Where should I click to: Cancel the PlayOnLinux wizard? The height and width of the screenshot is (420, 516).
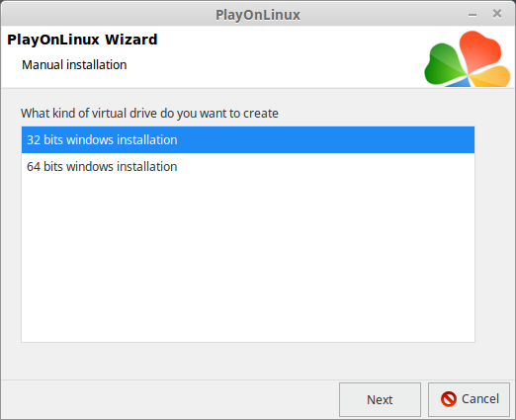(469, 399)
